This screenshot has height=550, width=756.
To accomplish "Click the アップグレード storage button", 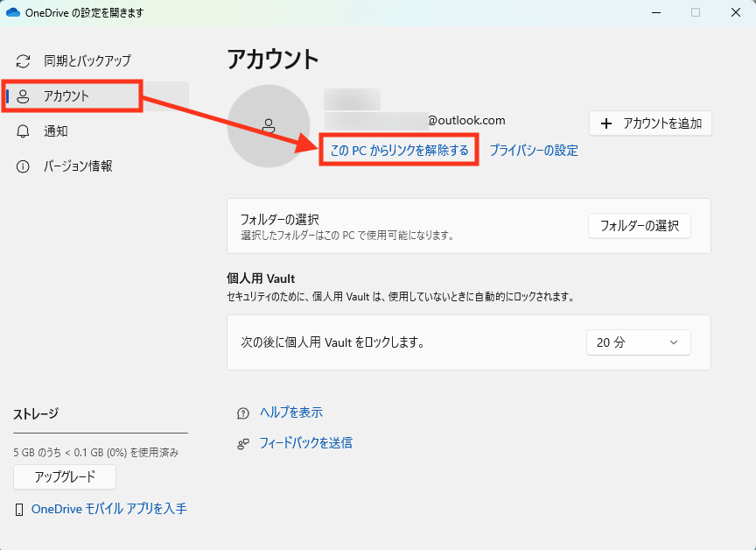I will 65,477.
